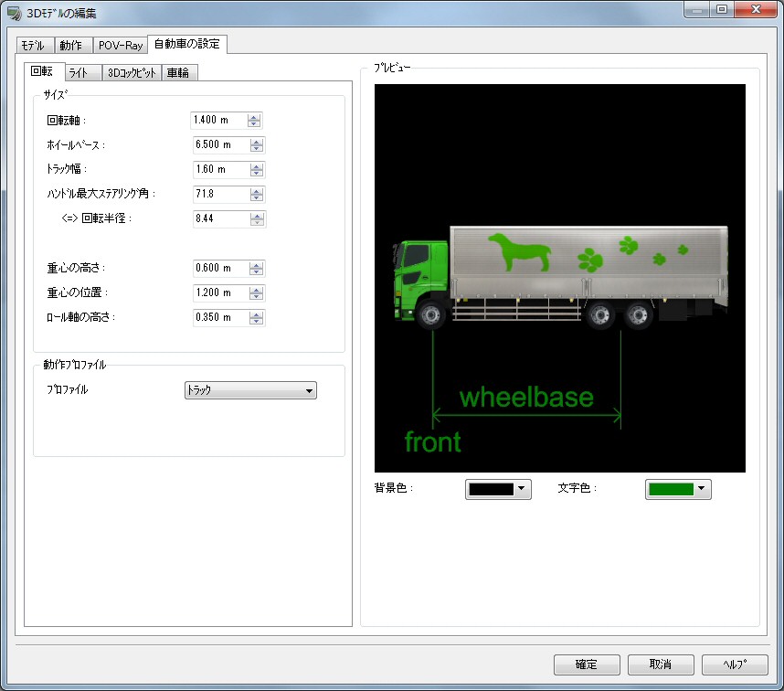Increase 回転半径 with up arrow
Viewport: 784px width, 691px height.
click(257, 216)
